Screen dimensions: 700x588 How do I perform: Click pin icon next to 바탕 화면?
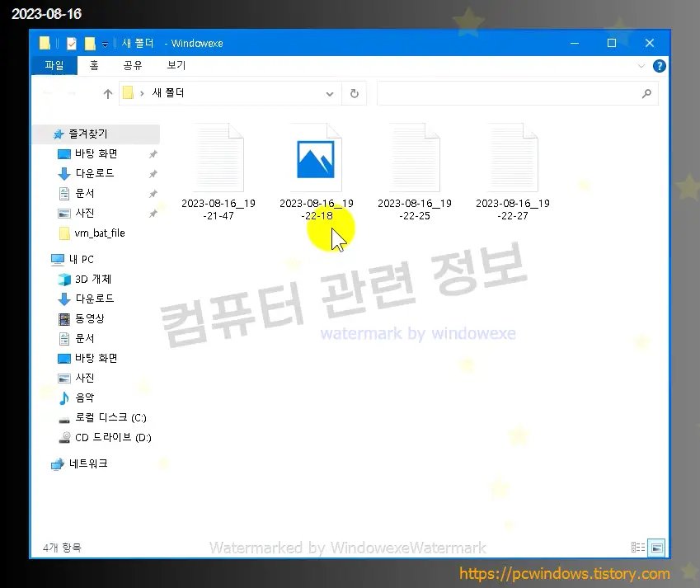click(153, 154)
